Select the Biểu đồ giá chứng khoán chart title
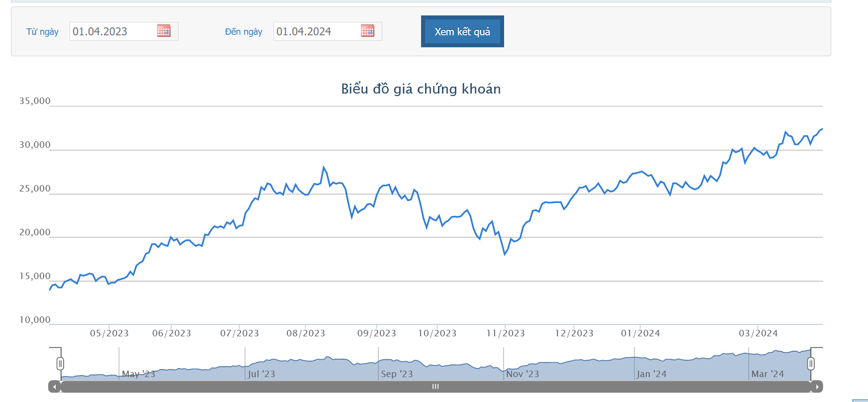 point(421,89)
